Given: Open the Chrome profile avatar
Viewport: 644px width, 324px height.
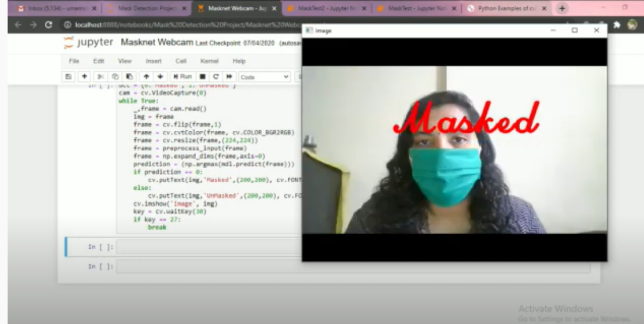Looking at the screenshot, I should point(632,25).
